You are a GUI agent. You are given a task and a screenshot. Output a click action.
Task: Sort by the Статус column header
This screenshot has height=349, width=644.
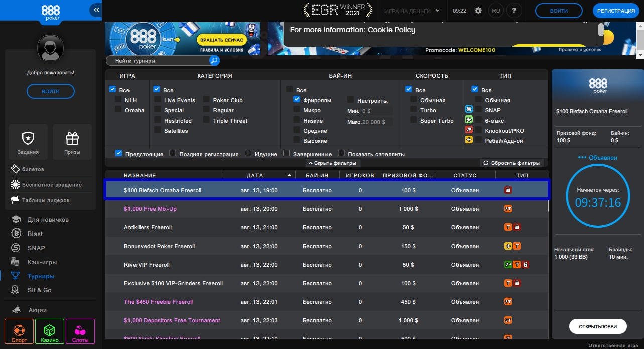tap(465, 175)
